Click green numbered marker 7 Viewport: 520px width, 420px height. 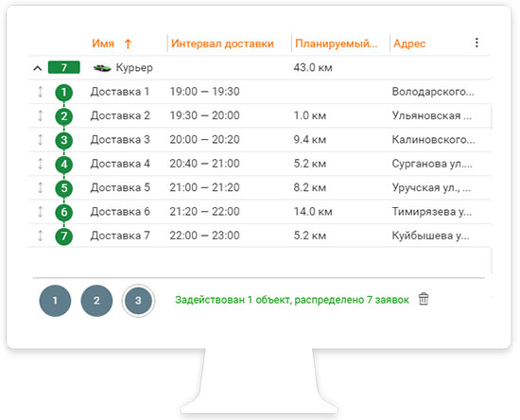64,236
